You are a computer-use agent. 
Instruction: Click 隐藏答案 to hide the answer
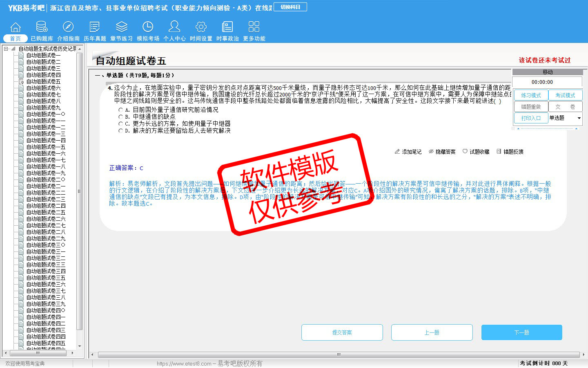(x=442, y=152)
